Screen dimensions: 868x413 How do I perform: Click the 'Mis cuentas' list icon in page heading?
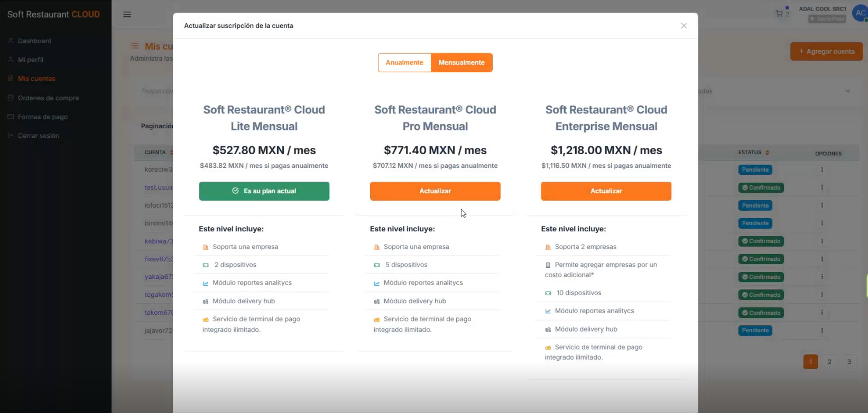pyautogui.click(x=135, y=46)
